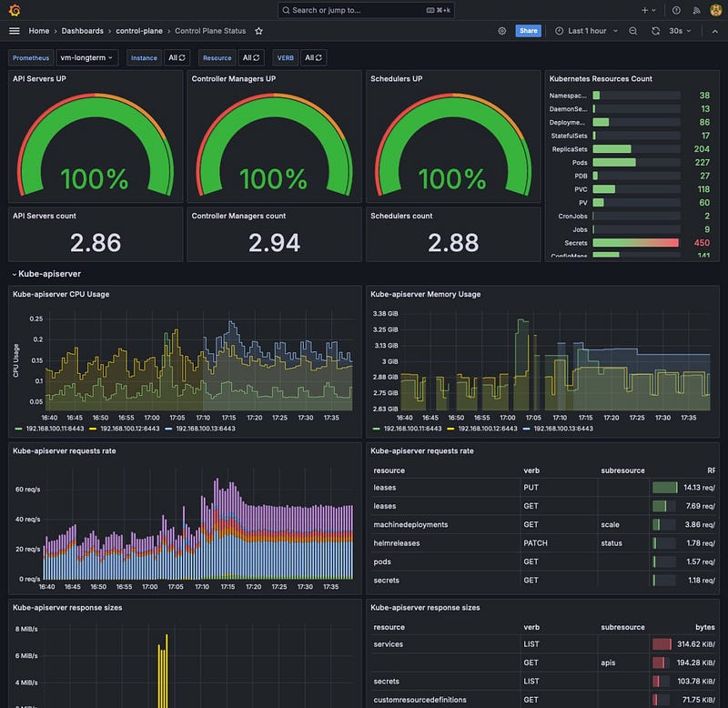Open the Last 1 hour time range dropdown
This screenshot has height=708, width=728.
coord(587,31)
